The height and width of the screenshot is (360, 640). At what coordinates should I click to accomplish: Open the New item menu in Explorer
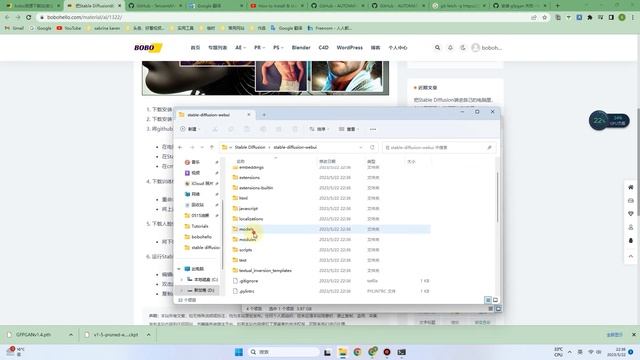(x=190, y=129)
